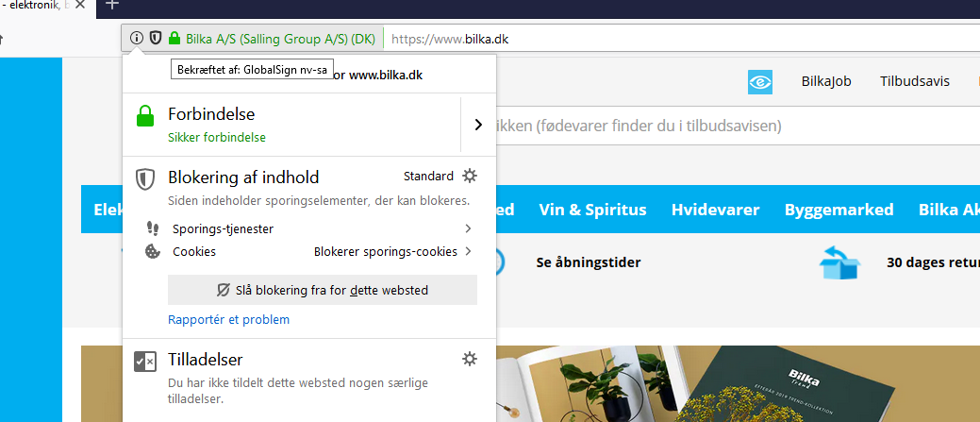Click the Sikker forbindelse text
980x422 pixels.
217,138
